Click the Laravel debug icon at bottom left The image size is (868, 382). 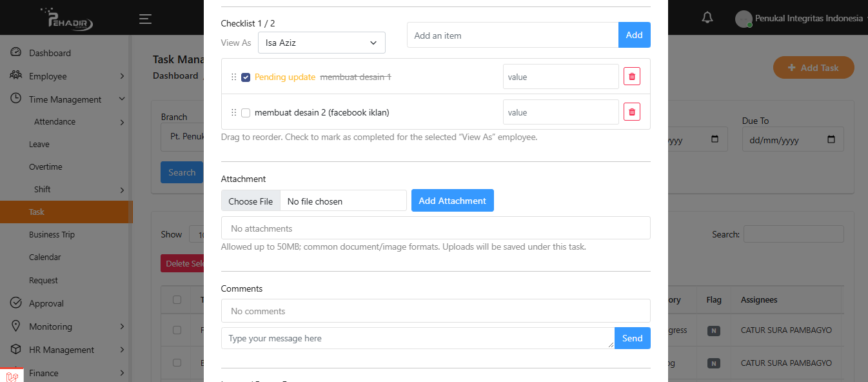(x=12, y=376)
